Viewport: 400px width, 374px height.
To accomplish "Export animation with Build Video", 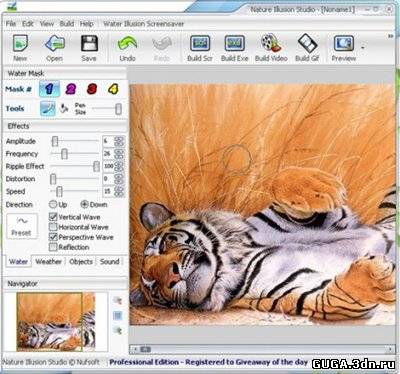I will 271,48.
